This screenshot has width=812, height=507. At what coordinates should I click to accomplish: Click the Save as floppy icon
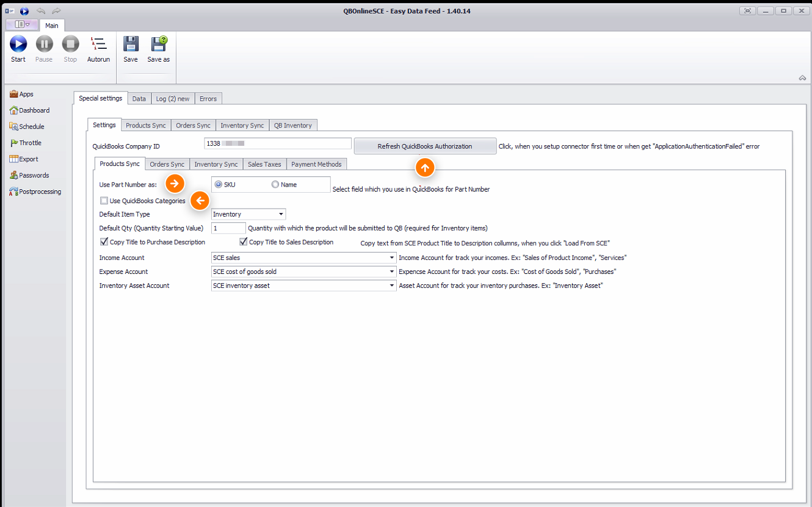click(x=159, y=44)
